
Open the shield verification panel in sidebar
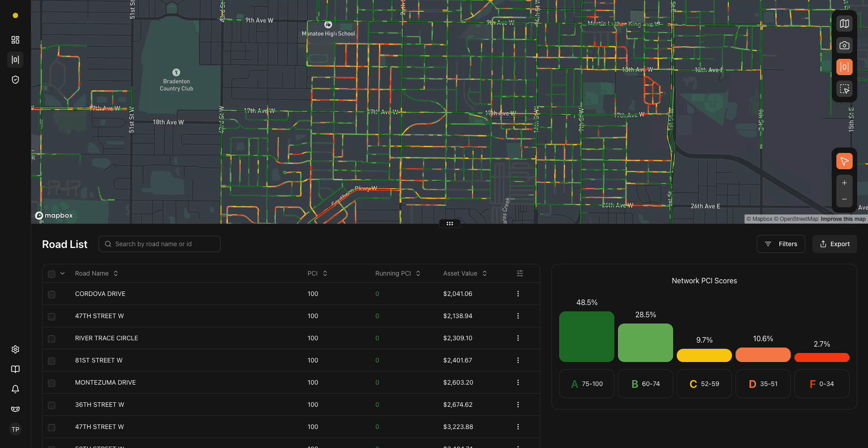[15, 79]
